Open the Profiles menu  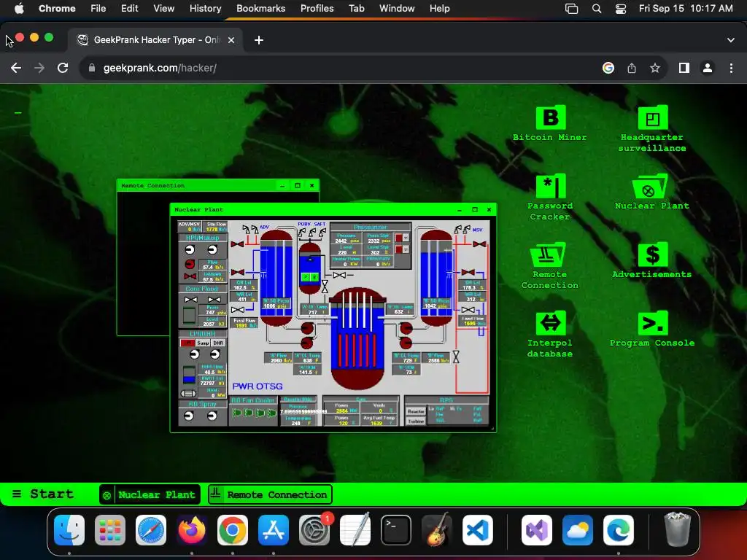[317, 9]
